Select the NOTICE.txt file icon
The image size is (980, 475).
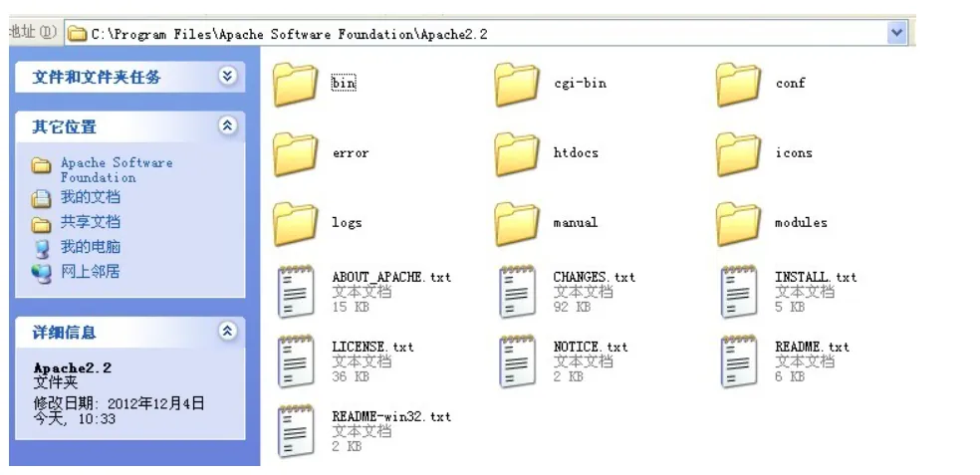[518, 361]
